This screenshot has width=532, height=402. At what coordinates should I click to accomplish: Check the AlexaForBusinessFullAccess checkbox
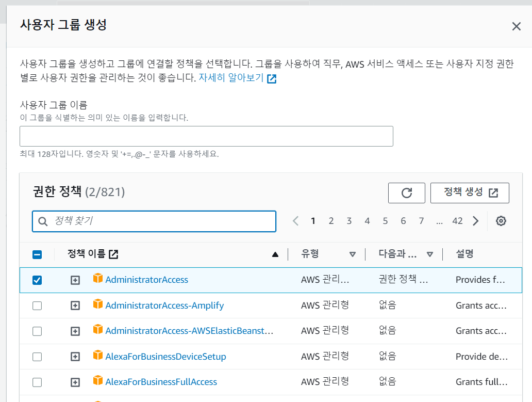[37, 382]
